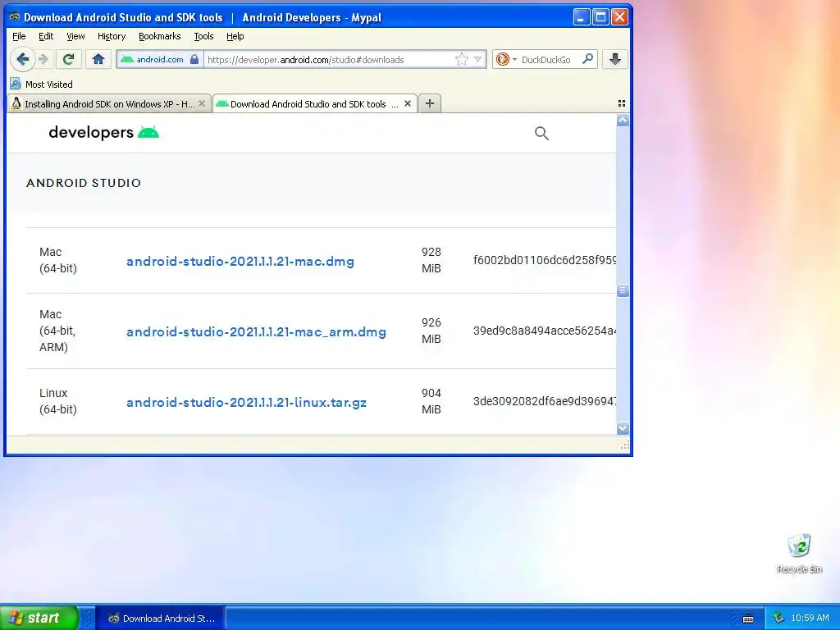Switch to Installing Android SDK on Windows XP tab
This screenshot has width=840, height=630.
click(x=109, y=104)
